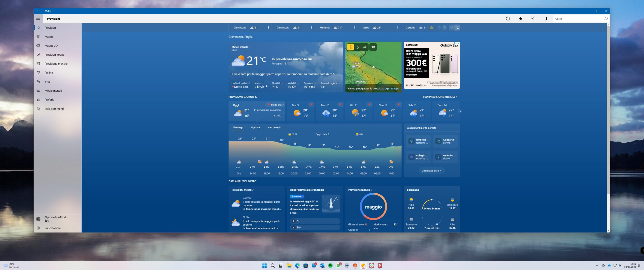Switch to the Altri dettagli tab

274,127
